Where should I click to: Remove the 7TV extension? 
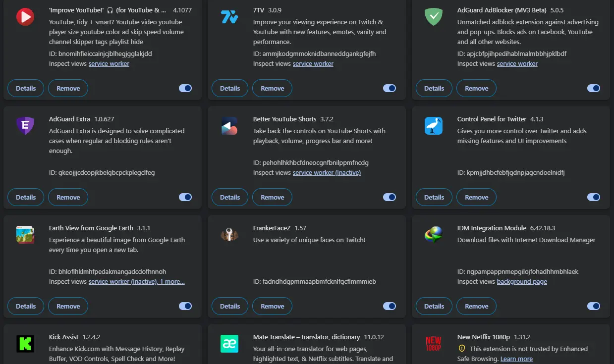pos(272,88)
